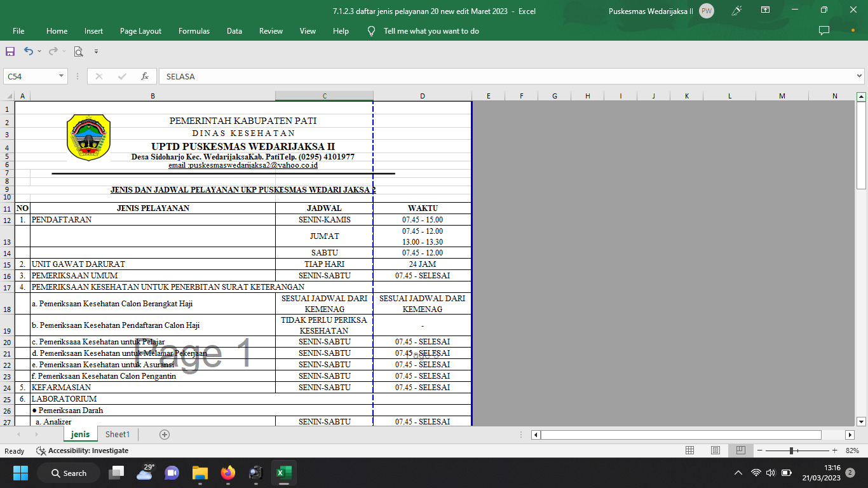Click the taskbar Search box
This screenshot has height=488, width=868.
(x=69, y=473)
